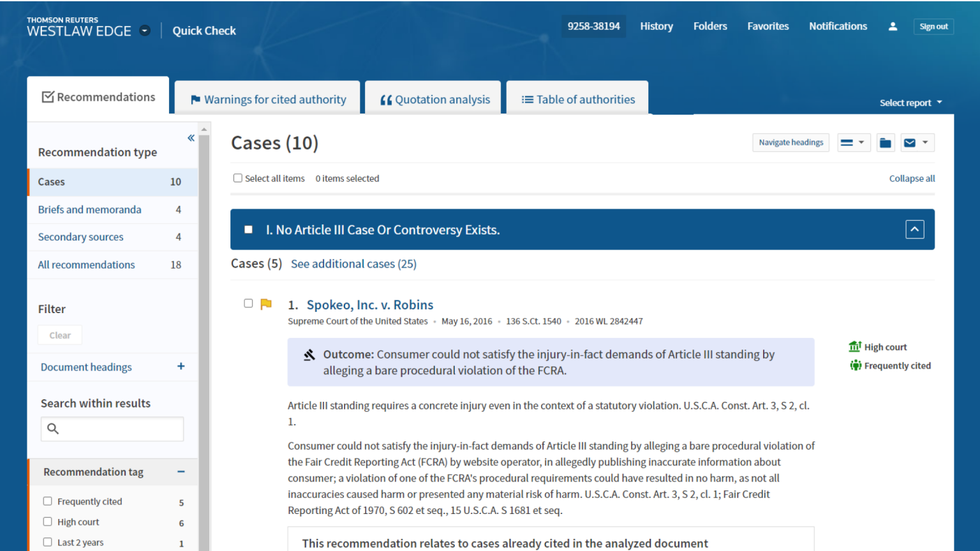This screenshot has height=551, width=980.
Task: Click the email delivery envelope icon
Action: tap(910, 143)
